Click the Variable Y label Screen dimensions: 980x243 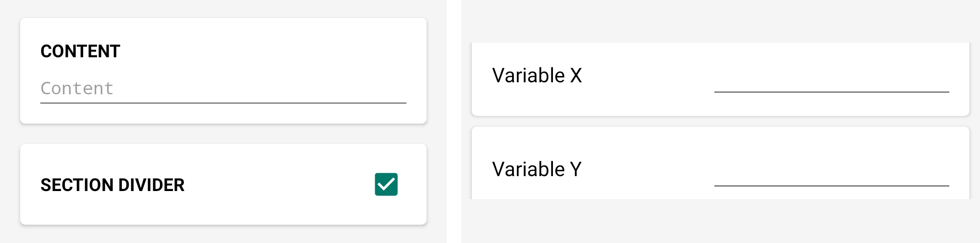point(537,169)
